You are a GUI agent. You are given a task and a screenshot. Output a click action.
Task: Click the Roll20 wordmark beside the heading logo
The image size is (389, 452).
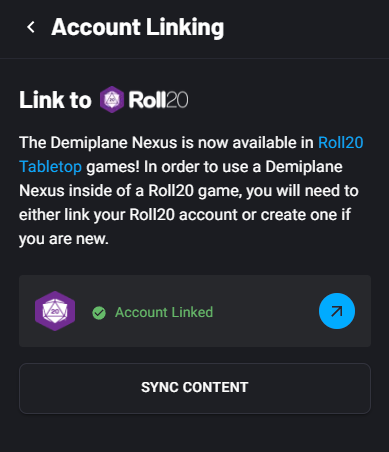158,100
